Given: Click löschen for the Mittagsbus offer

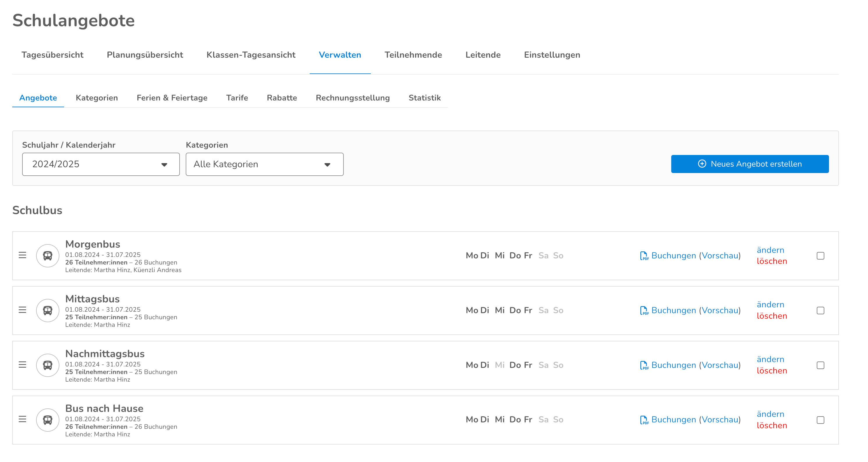Looking at the screenshot, I should (x=772, y=316).
